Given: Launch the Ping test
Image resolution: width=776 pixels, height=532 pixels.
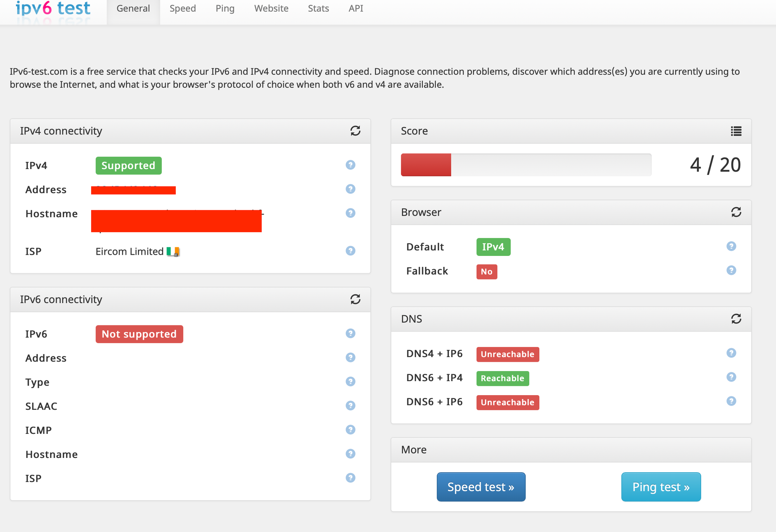Looking at the screenshot, I should 661,487.
